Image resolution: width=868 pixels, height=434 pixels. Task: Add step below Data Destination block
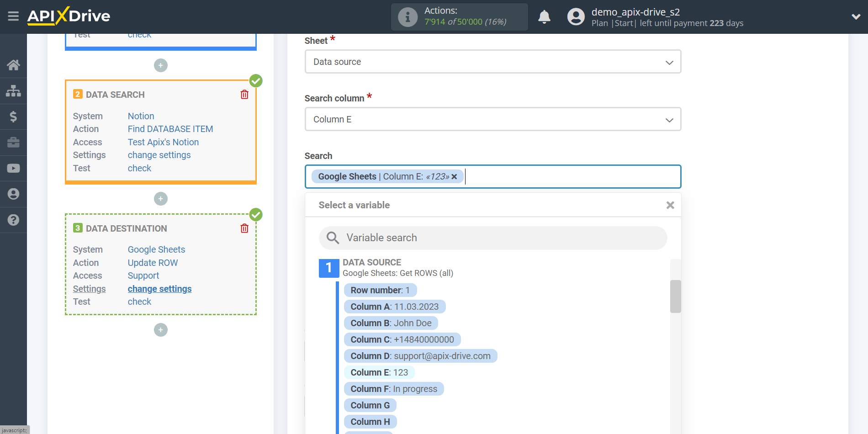(x=161, y=330)
